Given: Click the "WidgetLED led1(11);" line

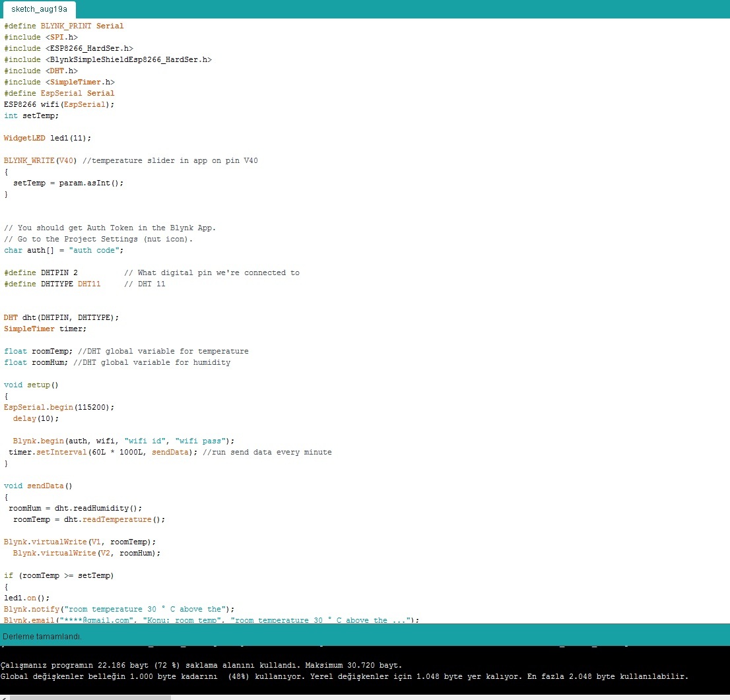Looking at the screenshot, I should point(48,139).
